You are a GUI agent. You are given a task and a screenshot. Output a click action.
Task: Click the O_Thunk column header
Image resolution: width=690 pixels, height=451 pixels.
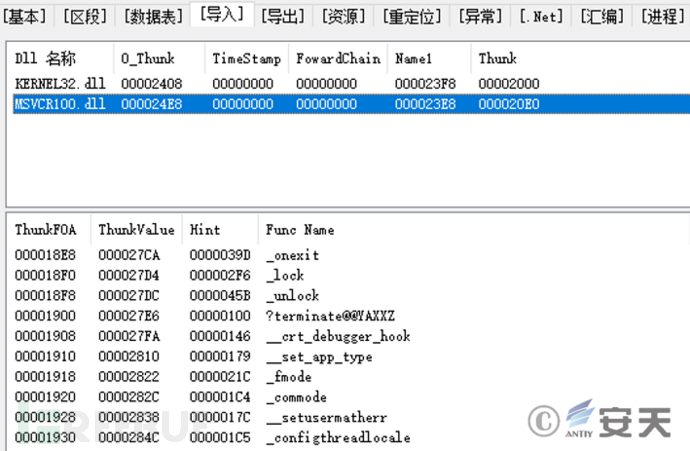click(x=148, y=58)
